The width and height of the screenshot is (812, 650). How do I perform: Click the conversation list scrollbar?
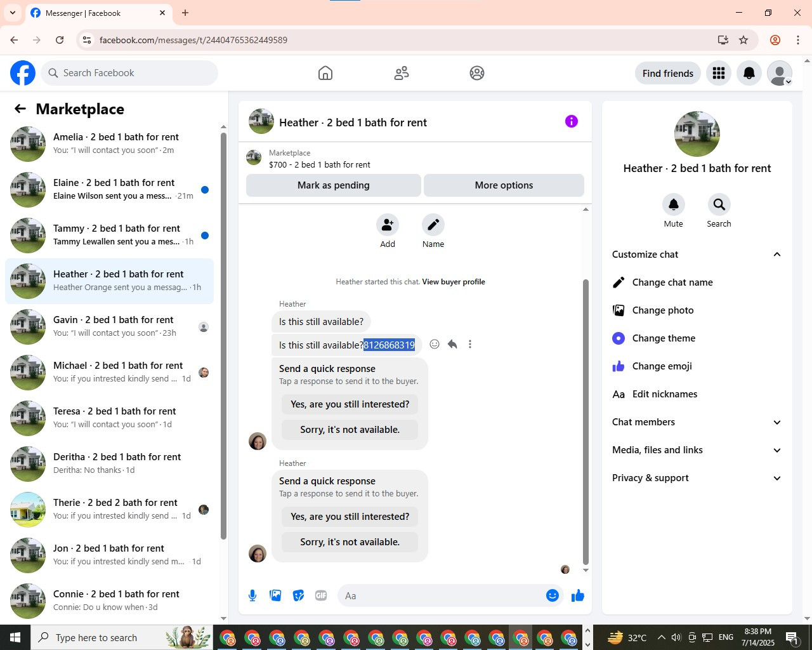pyautogui.click(x=223, y=336)
